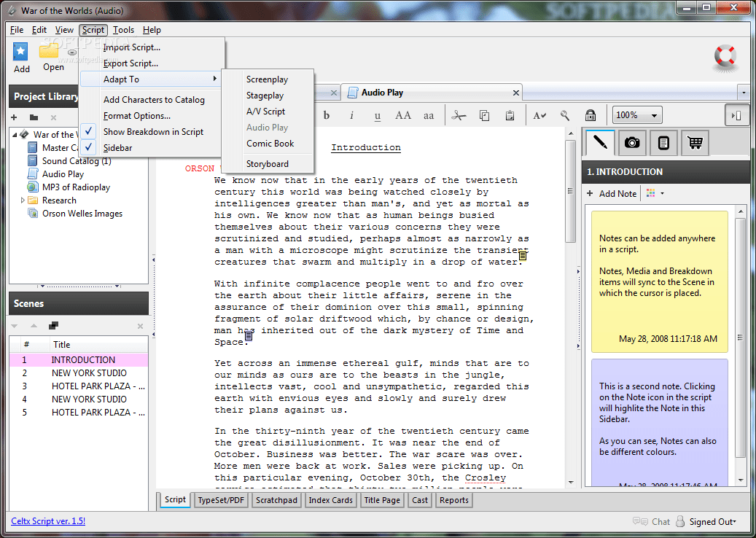Click the Add Note button
This screenshot has width=756, height=538.
(x=612, y=193)
